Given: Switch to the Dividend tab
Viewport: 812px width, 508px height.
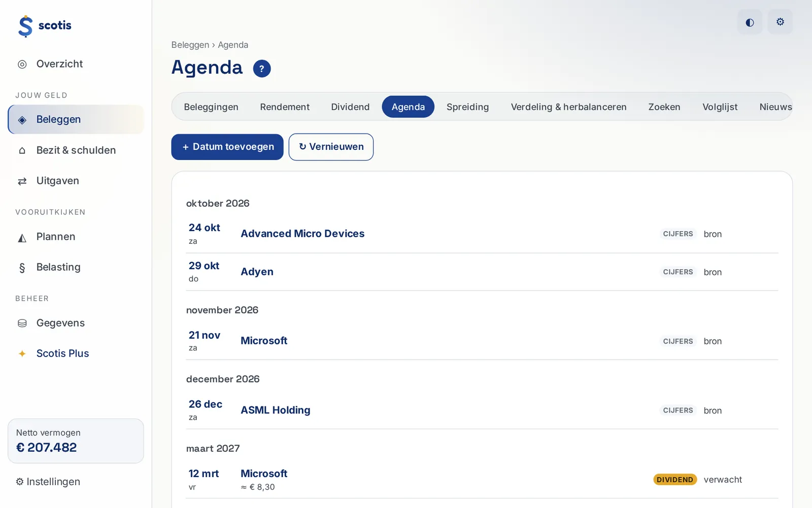Looking at the screenshot, I should pos(350,107).
